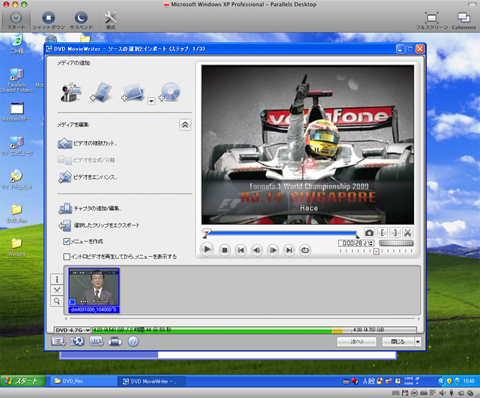This screenshot has height=398, width=480.
Task: Click Parallels スタート power icon
Action: [16, 20]
